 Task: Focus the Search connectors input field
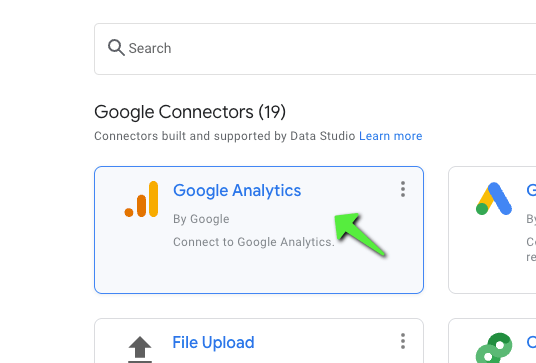pos(315,49)
